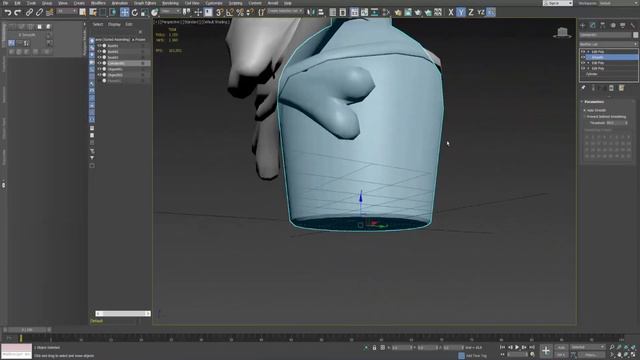
Task: Open the Hierarchy command panel tab
Action: (x=603, y=25)
